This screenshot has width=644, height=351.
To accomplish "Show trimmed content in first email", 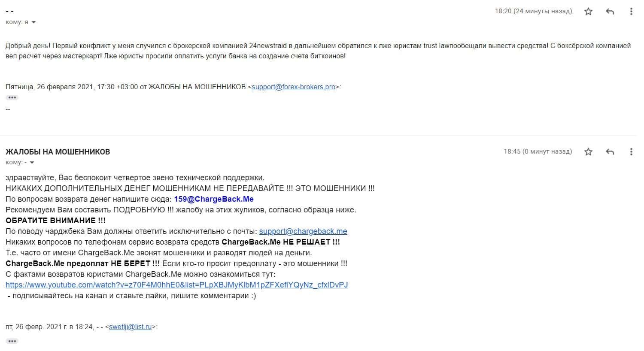I will (12, 97).
